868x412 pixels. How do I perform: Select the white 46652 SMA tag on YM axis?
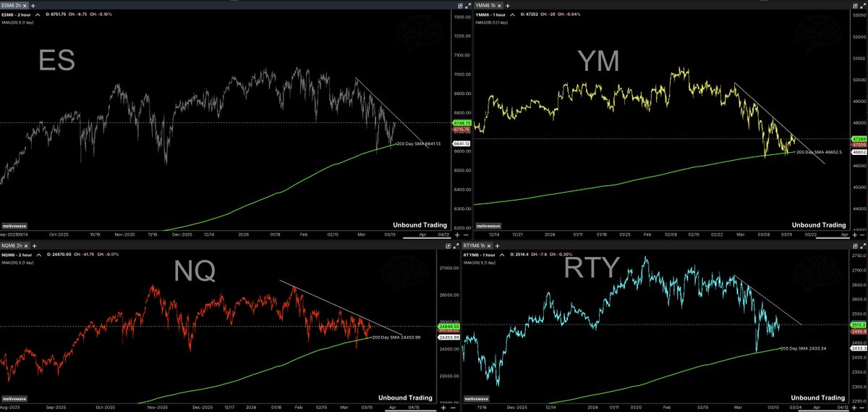coord(859,152)
